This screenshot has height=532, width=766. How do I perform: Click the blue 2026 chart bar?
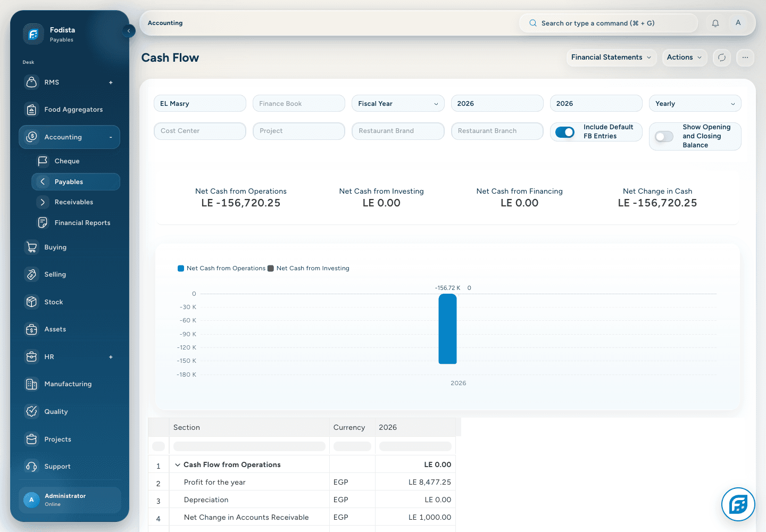click(x=447, y=329)
